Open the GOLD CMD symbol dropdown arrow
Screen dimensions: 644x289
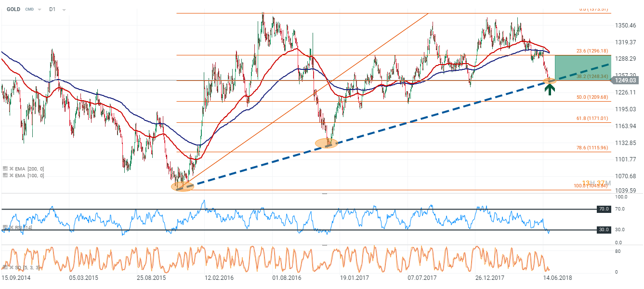click(39, 10)
